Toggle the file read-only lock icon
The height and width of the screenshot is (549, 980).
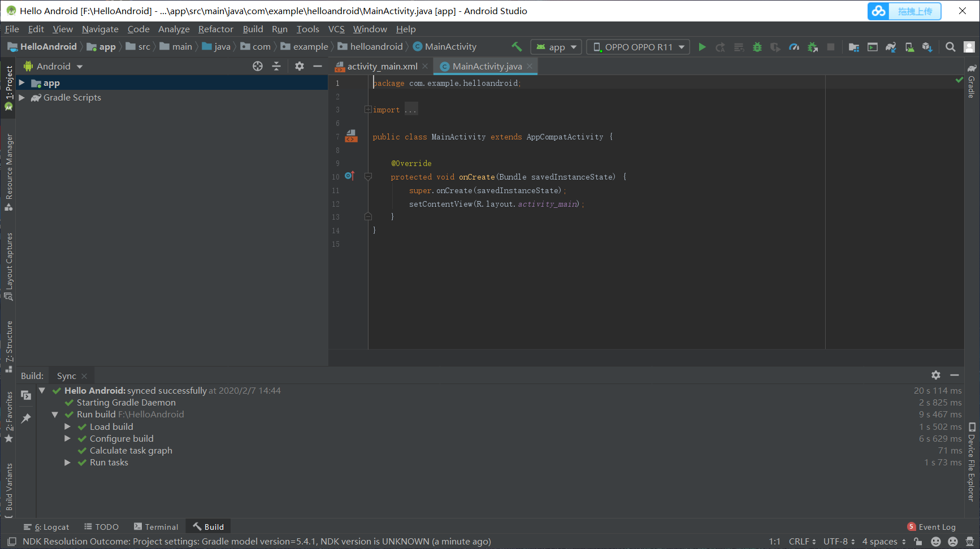coord(918,542)
